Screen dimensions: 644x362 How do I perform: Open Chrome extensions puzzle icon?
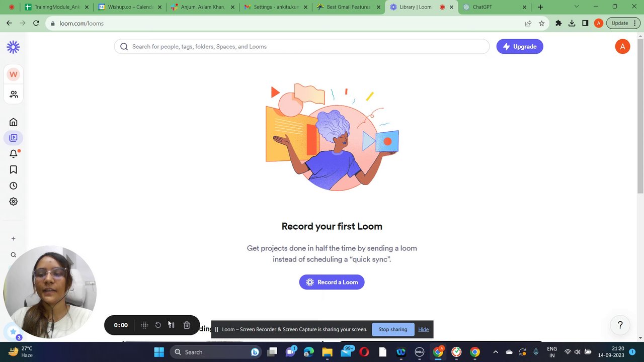click(558, 23)
